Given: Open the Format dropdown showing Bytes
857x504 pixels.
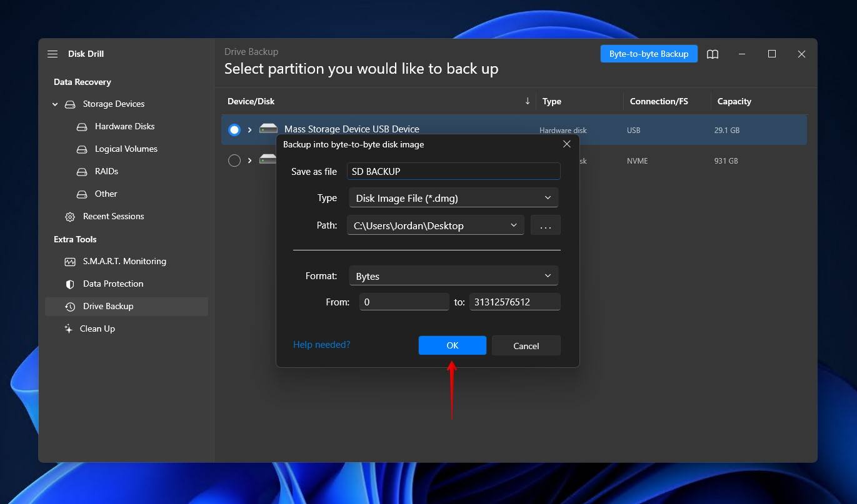Looking at the screenshot, I should tap(453, 275).
